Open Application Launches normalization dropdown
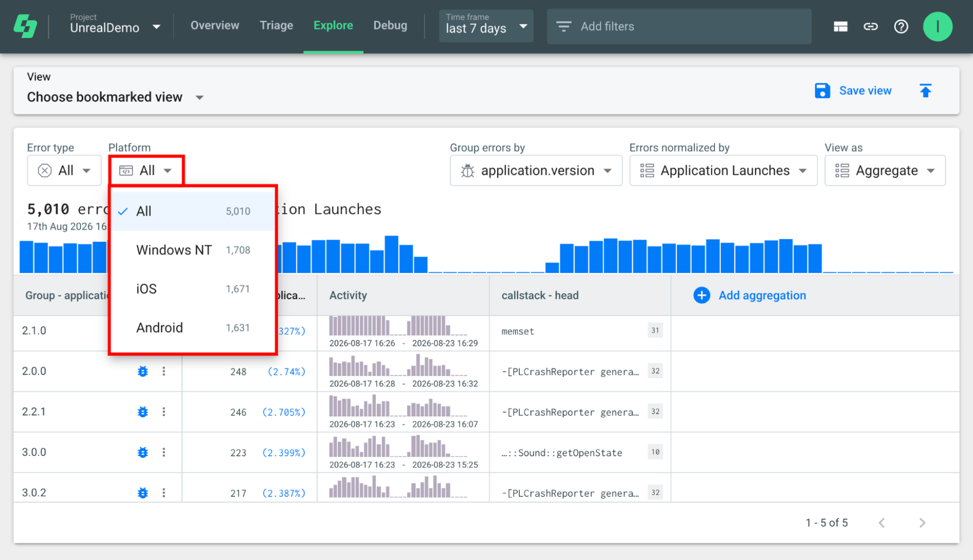 coord(723,170)
